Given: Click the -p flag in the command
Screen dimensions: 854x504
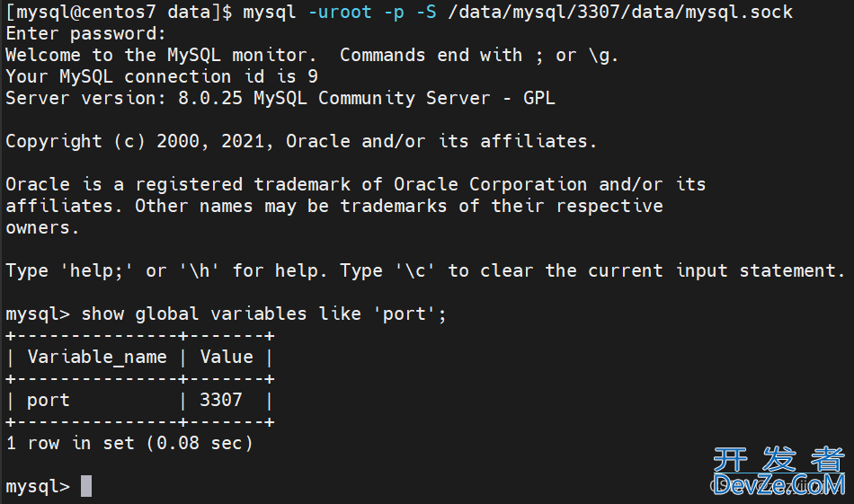Looking at the screenshot, I should coord(394,13).
